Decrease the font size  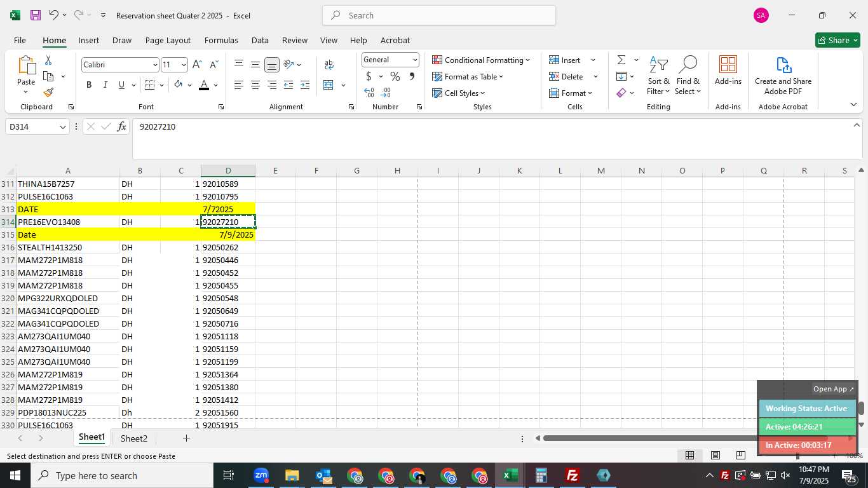(x=214, y=64)
